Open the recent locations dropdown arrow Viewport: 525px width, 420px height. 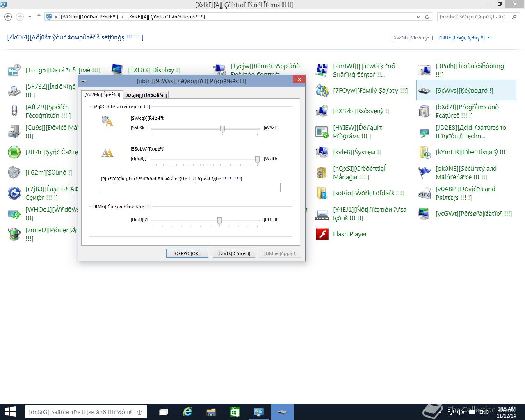point(30,17)
